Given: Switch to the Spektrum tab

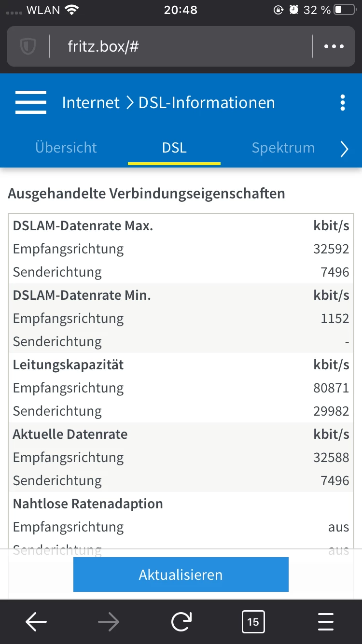Looking at the screenshot, I should 283,148.
